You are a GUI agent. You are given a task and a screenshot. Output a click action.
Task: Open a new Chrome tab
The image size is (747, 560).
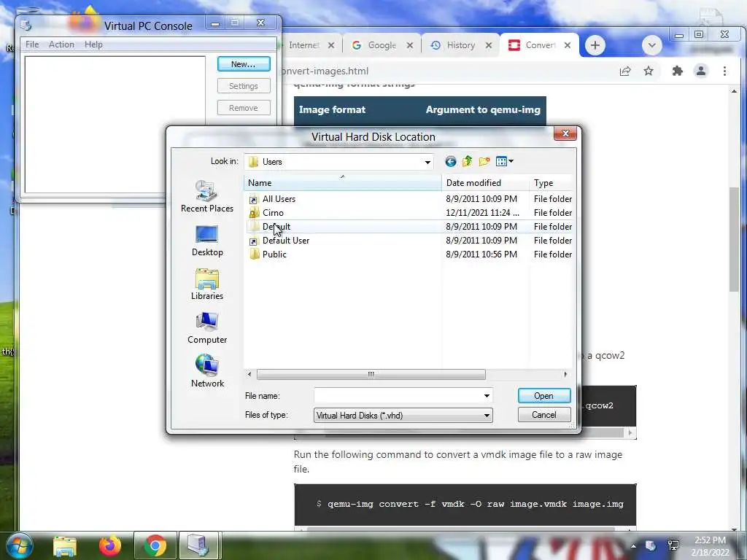click(x=595, y=45)
